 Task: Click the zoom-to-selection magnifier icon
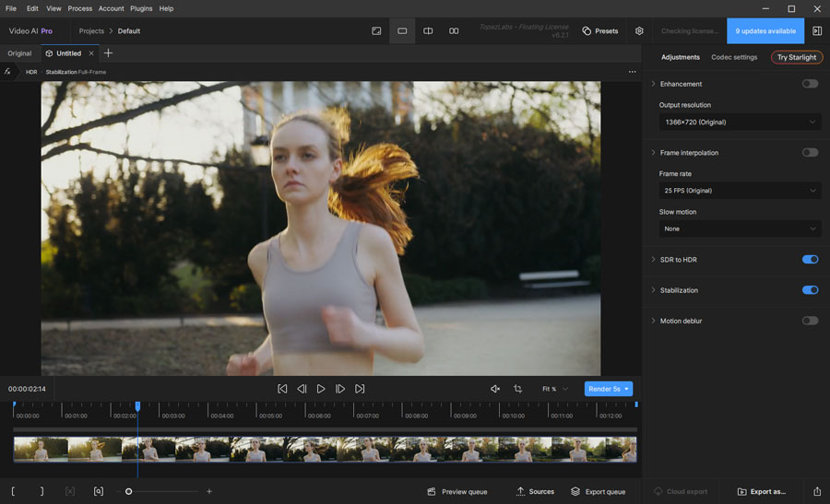click(x=99, y=491)
